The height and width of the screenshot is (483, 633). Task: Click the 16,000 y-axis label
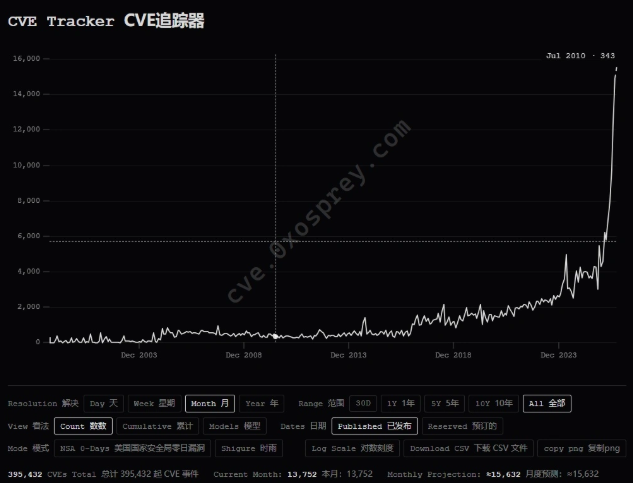tap(27, 59)
